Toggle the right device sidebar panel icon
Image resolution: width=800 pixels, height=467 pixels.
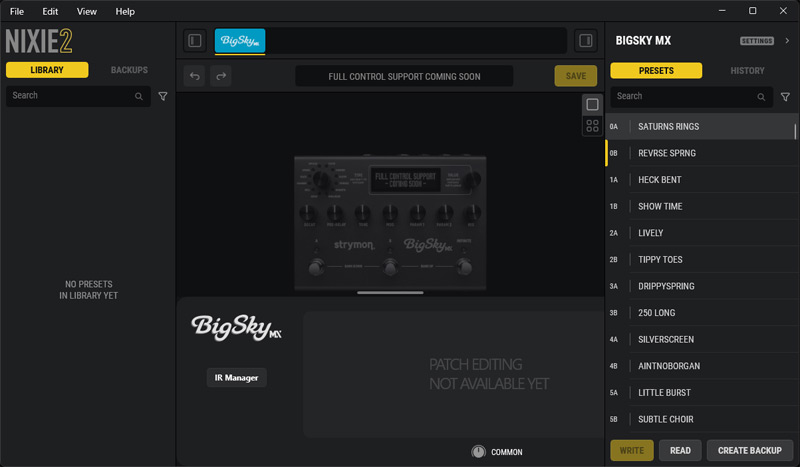[x=586, y=41]
